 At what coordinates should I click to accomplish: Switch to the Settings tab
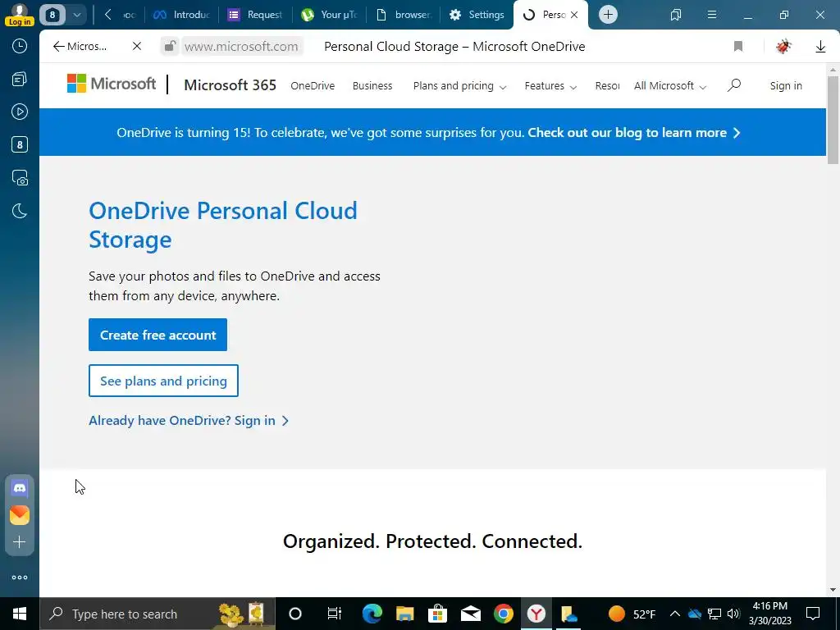coord(477,15)
